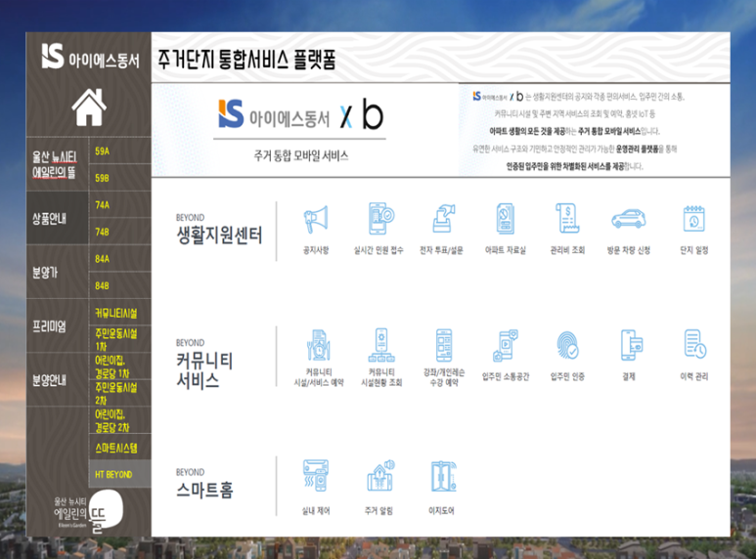Go to the home icon in sidebar
The image size is (756, 559).
(89, 107)
